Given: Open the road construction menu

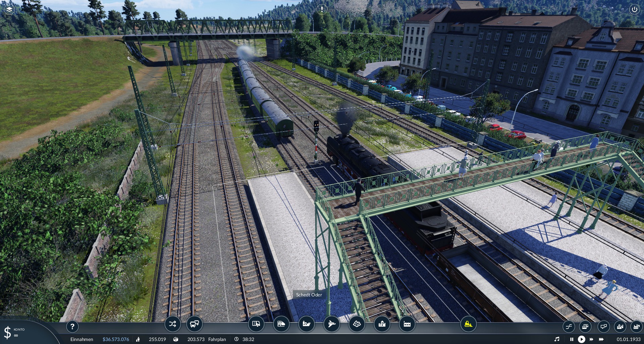Looking at the screenshot, I should (x=256, y=324).
